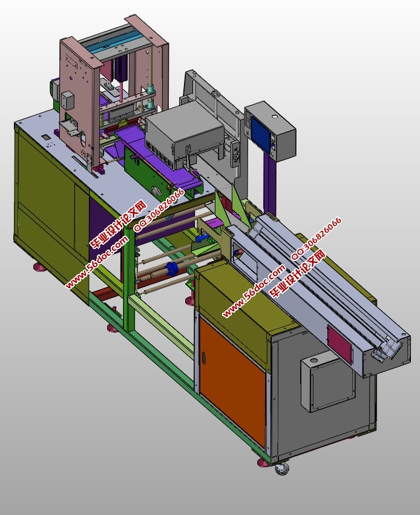
Task: Click the small blue knob near the green triangular brackets
Action: 201,238
